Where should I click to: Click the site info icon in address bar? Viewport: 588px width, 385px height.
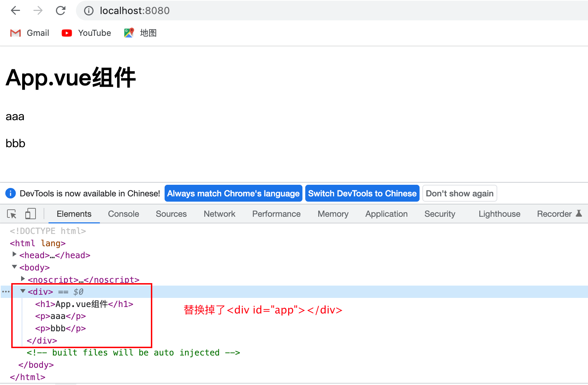(88, 11)
